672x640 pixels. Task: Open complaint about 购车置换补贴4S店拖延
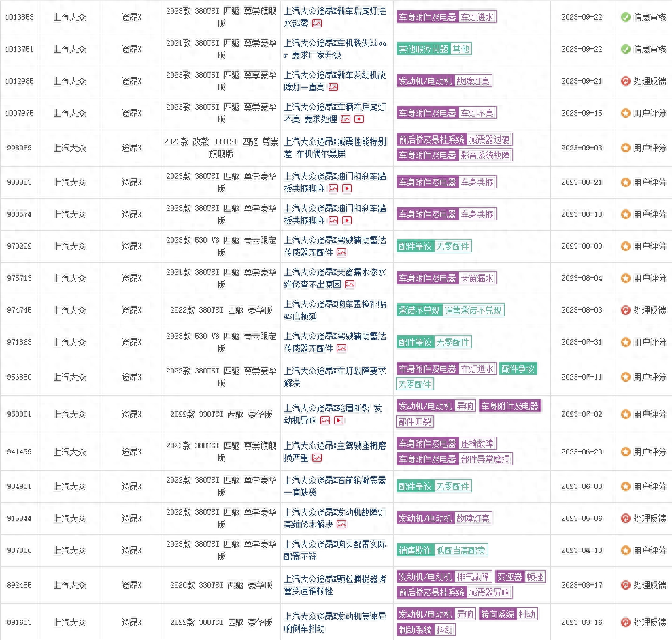point(335,310)
